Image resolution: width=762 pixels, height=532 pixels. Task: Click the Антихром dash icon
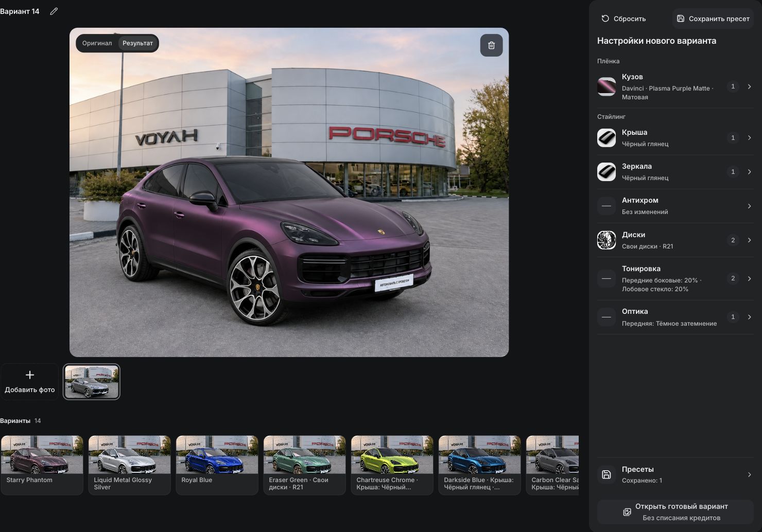607,206
